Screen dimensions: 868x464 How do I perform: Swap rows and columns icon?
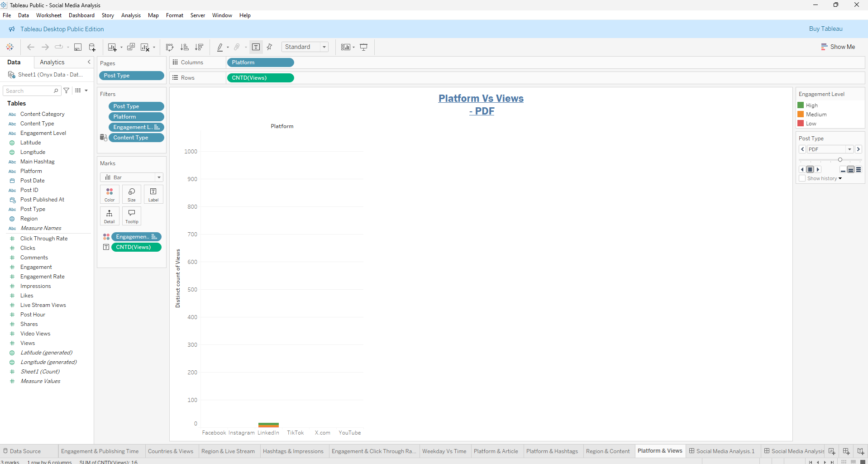170,47
